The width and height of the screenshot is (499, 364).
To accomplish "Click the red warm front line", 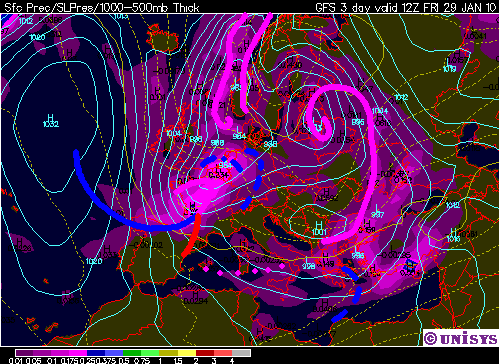I will pos(191,236).
